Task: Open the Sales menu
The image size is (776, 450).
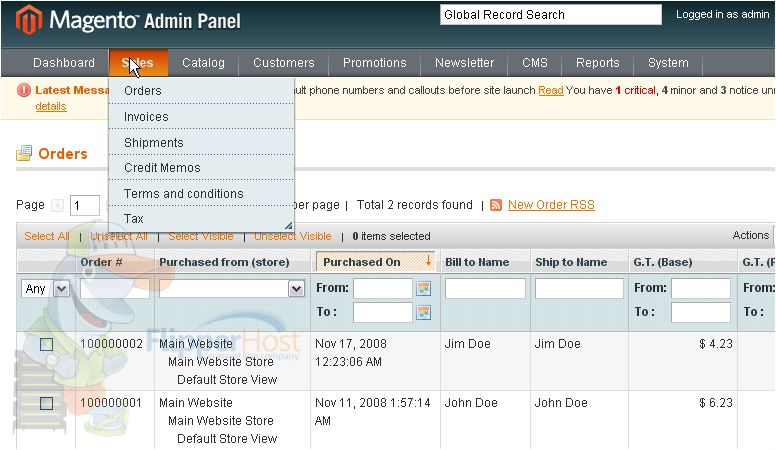Action: pyautogui.click(x=138, y=63)
